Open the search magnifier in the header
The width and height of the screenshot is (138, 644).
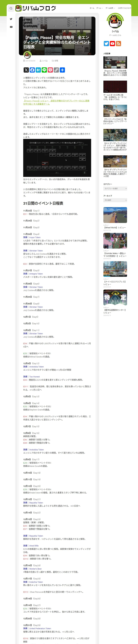point(11,8)
